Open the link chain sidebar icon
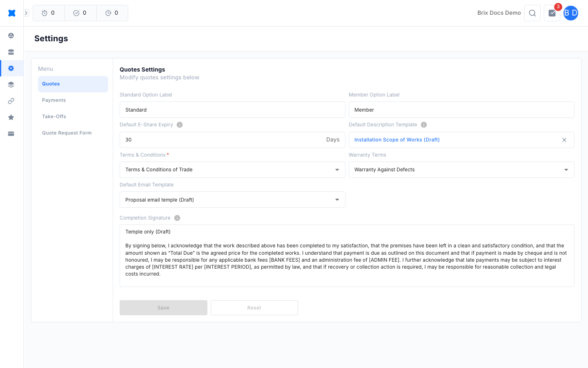This screenshot has width=588, height=368. [11, 101]
